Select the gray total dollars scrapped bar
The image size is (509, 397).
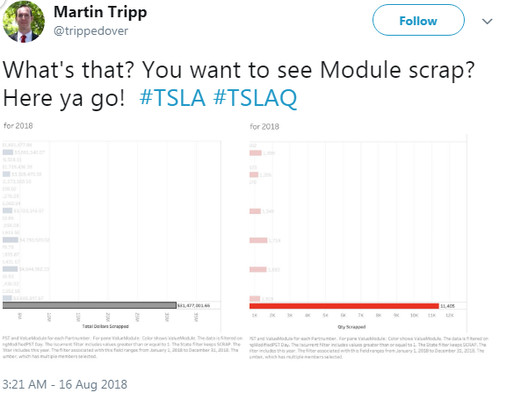point(90,305)
